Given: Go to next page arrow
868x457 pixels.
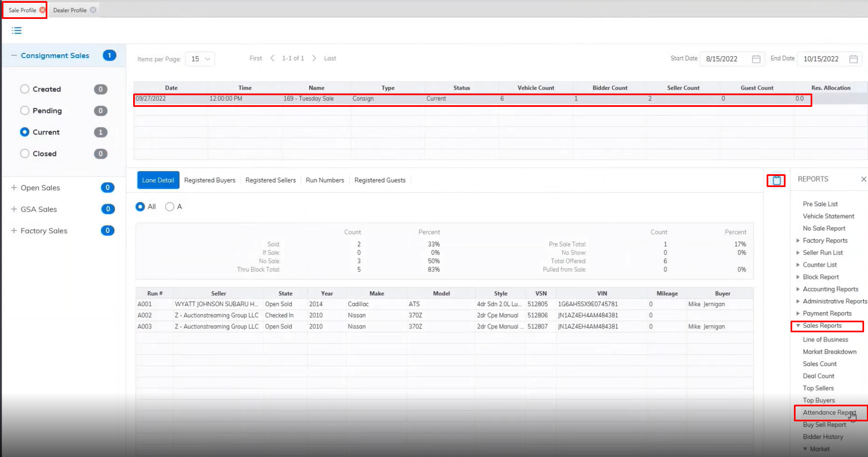Looking at the screenshot, I should 314,58.
